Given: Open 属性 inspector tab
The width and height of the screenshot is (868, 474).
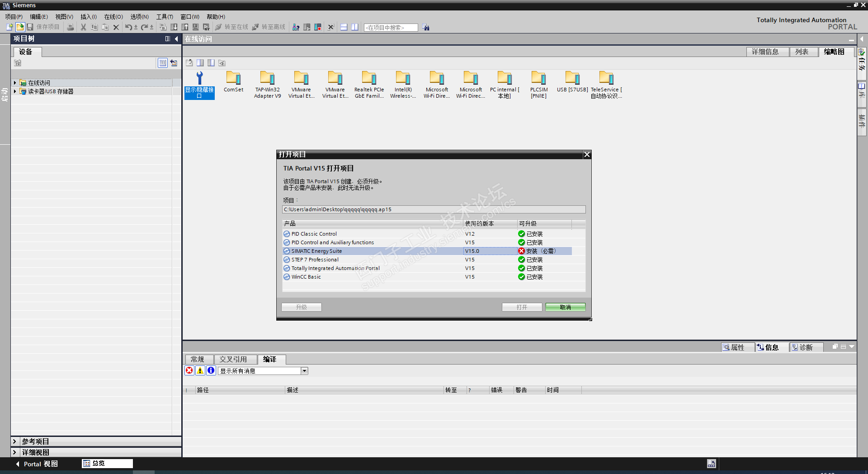Looking at the screenshot, I should (737, 347).
